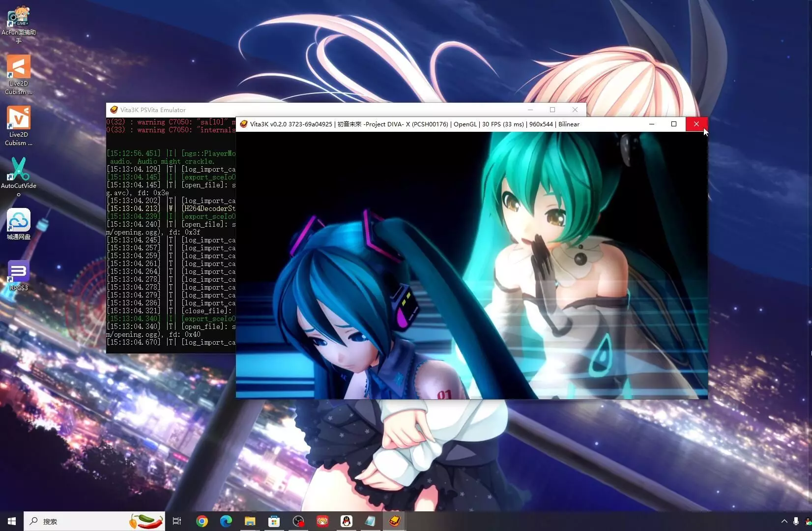Show hidden system tray icons
The image size is (812, 531).
tap(784, 521)
